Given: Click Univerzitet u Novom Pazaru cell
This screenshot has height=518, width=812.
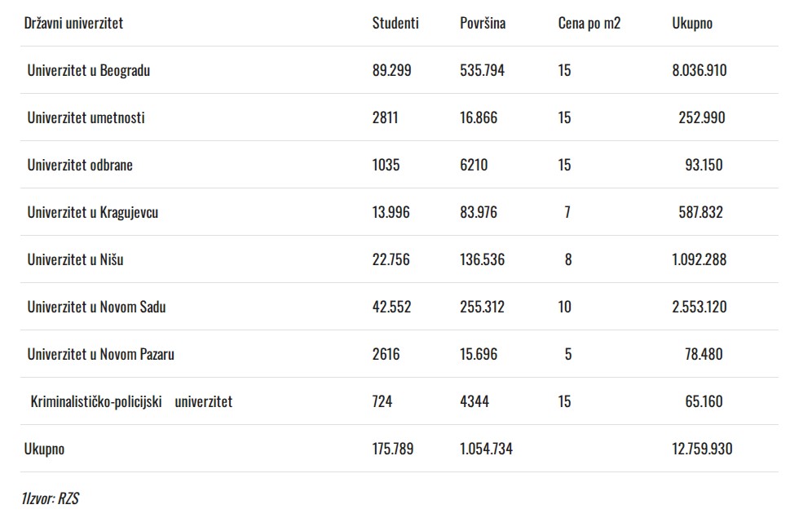Looking at the screenshot, I should [x=101, y=354].
